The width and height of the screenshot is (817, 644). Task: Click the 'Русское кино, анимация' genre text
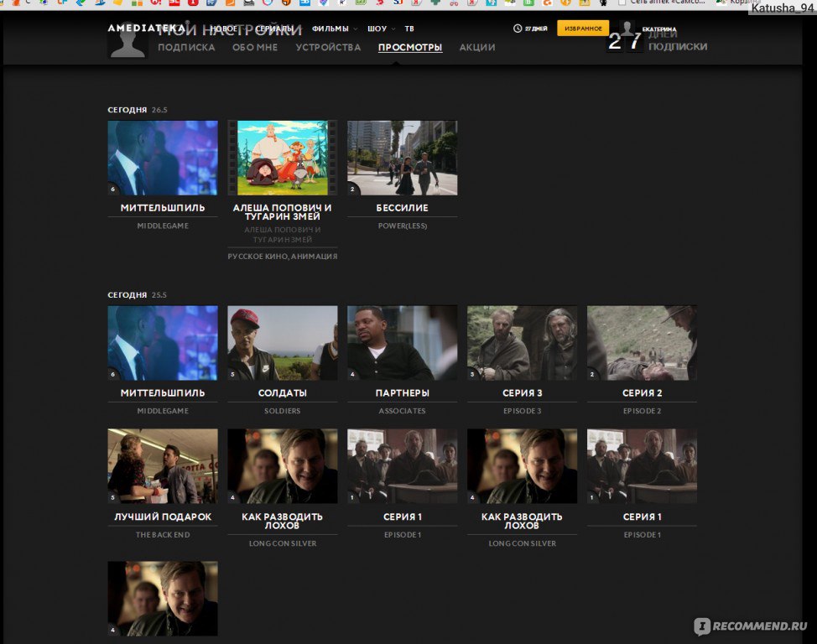283,257
